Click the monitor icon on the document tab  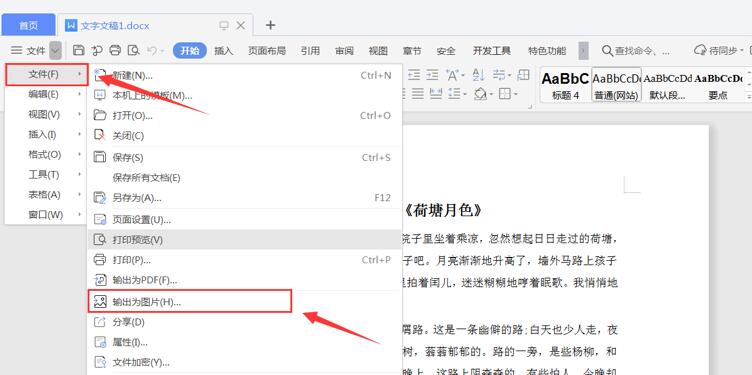pyautogui.click(x=224, y=25)
